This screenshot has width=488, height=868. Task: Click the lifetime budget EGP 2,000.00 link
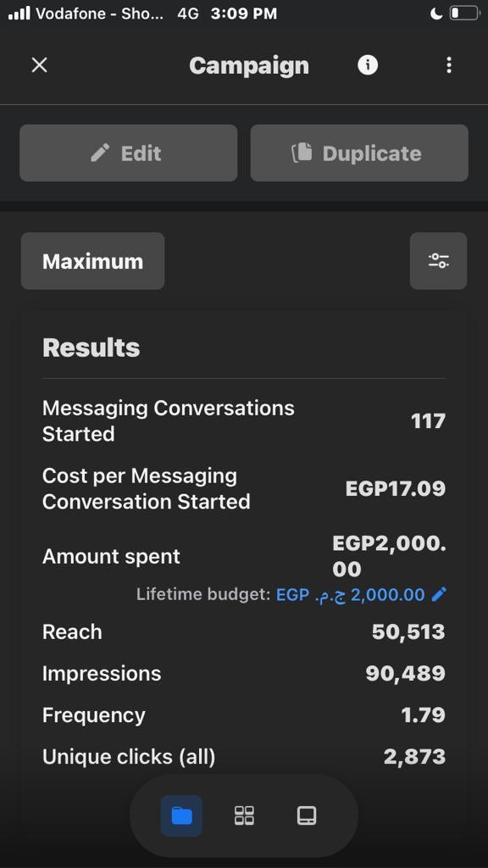coord(350,595)
